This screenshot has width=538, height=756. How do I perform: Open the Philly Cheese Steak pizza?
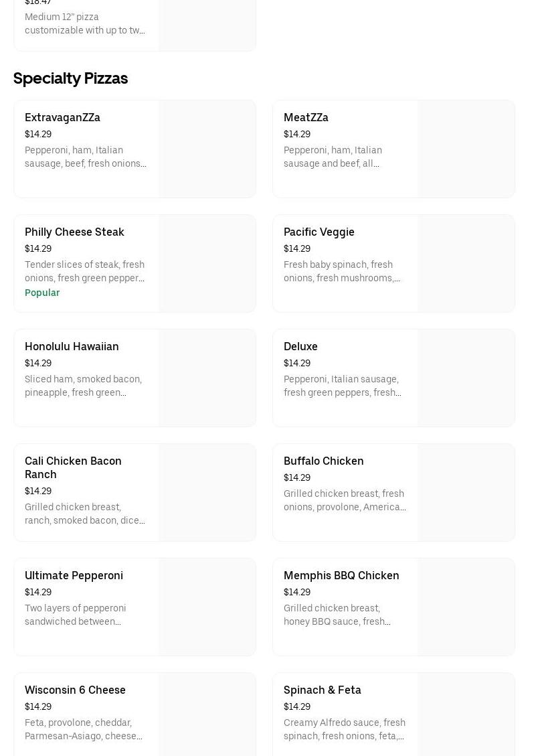pos(74,232)
